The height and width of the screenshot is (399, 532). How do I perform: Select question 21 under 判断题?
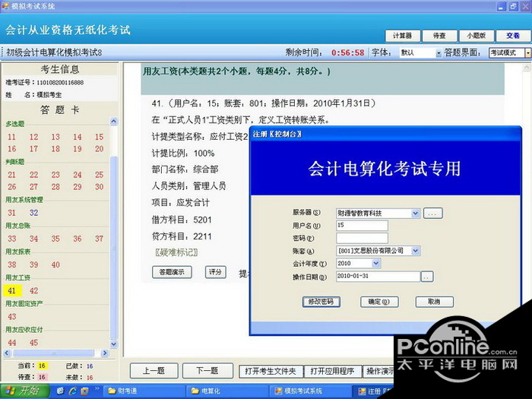coord(12,175)
